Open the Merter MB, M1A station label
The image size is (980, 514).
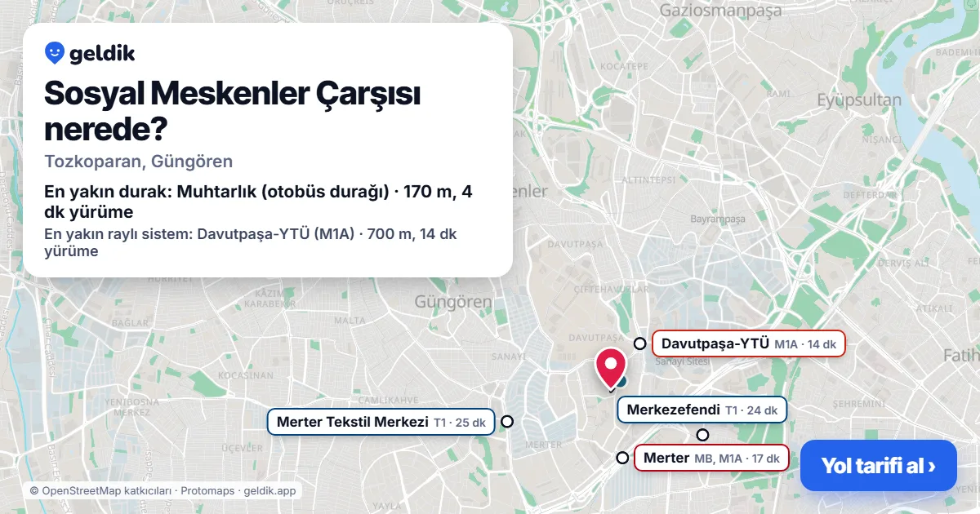(x=712, y=458)
